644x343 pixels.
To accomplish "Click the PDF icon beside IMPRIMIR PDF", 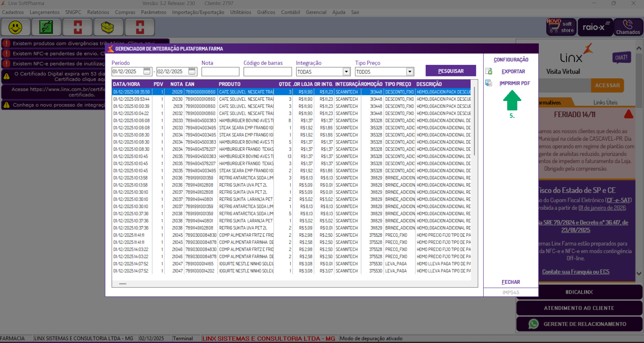I will pyautogui.click(x=489, y=83).
